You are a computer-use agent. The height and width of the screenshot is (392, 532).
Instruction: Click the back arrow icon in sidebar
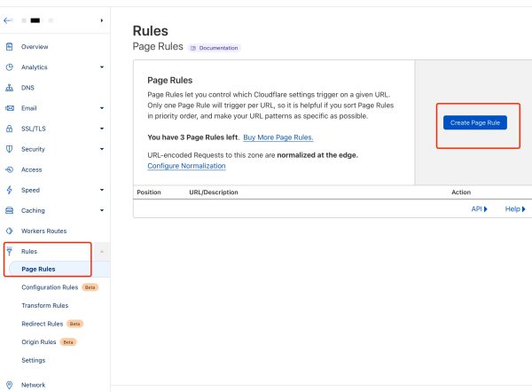coord(8,20)
